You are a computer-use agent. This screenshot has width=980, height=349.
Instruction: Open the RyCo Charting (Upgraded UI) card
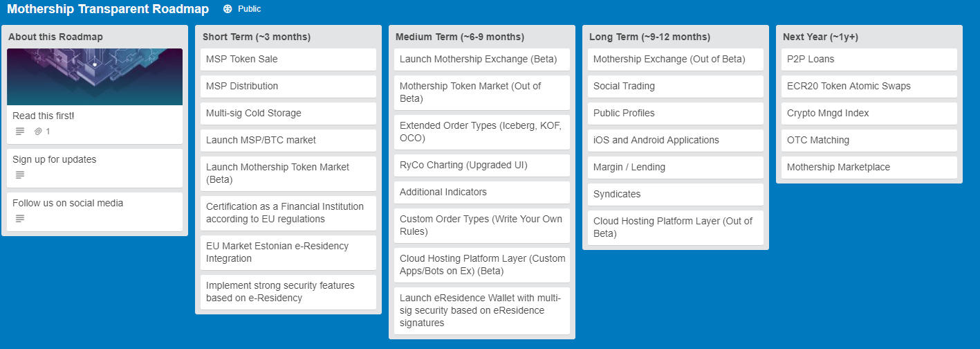click(482, 165)
